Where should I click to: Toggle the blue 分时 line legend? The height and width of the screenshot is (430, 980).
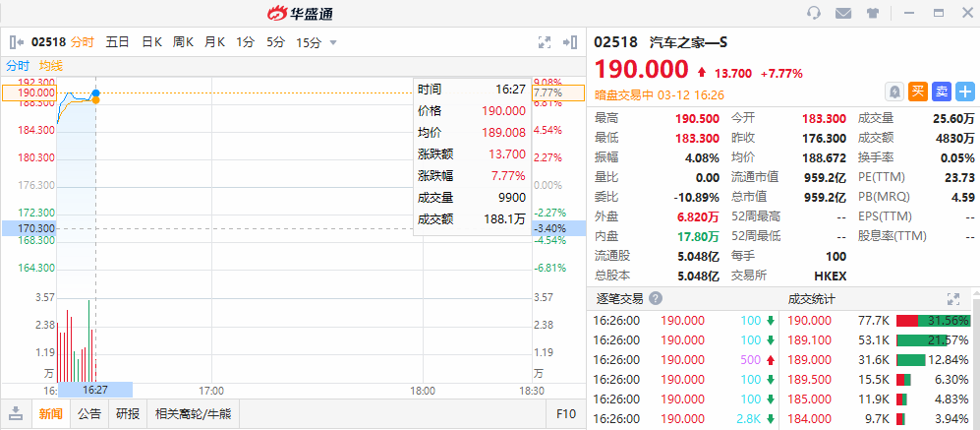coord(18,66)
